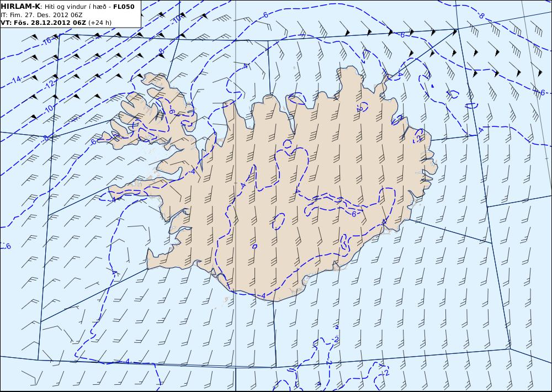Click the '-16' isotherm contour label

coord(47,41)
